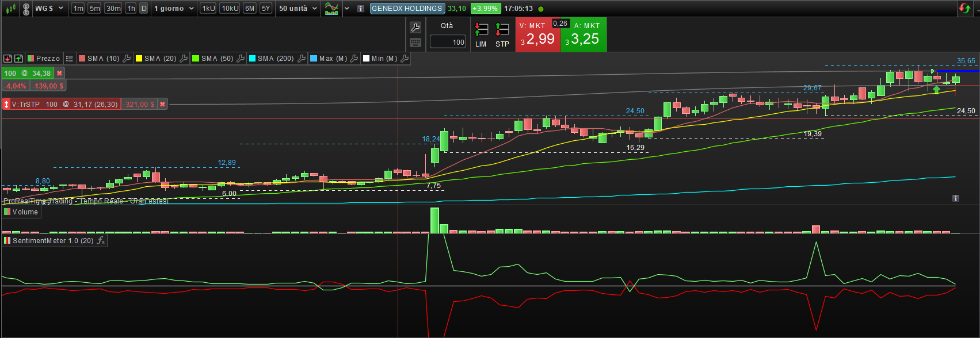Buy at market A: MKT 33,25

pos(584,34)
